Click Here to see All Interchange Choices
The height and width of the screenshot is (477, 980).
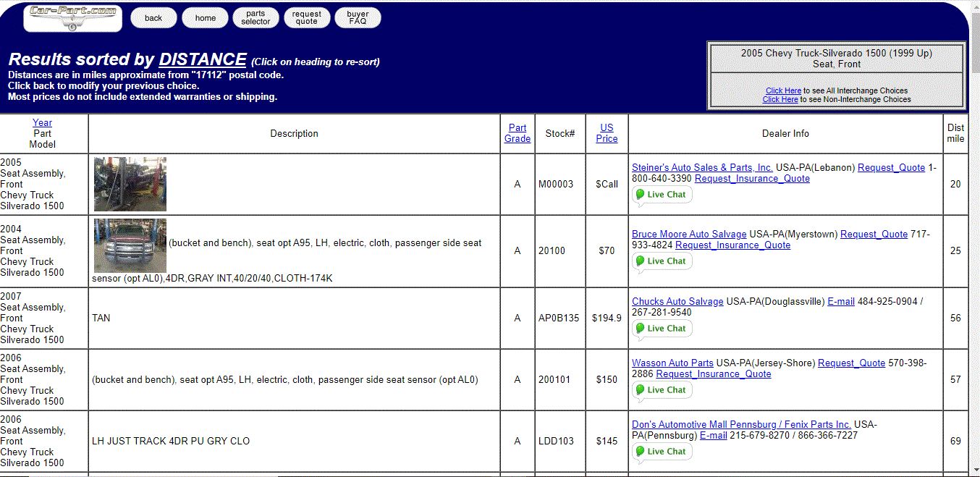click(x=783, y=90)
